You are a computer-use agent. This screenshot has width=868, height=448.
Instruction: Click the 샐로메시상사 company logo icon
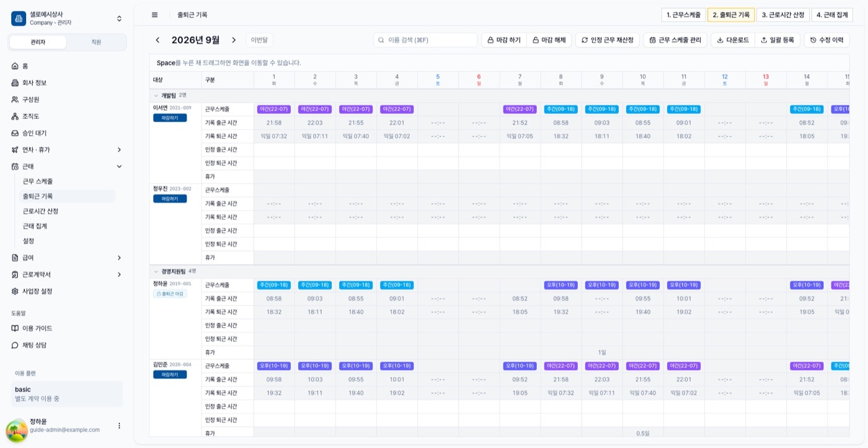tap(19, 19)
